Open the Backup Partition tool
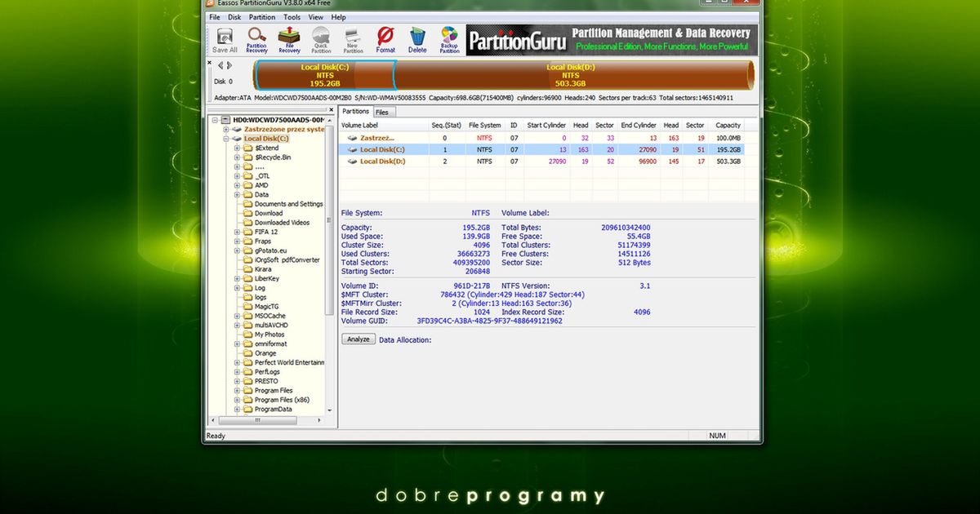980x514 pixels. (449, 40)
